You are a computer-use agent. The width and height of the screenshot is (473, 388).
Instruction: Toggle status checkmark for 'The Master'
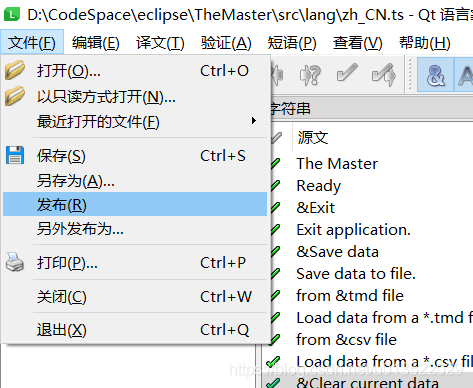(x=275, y=164)
